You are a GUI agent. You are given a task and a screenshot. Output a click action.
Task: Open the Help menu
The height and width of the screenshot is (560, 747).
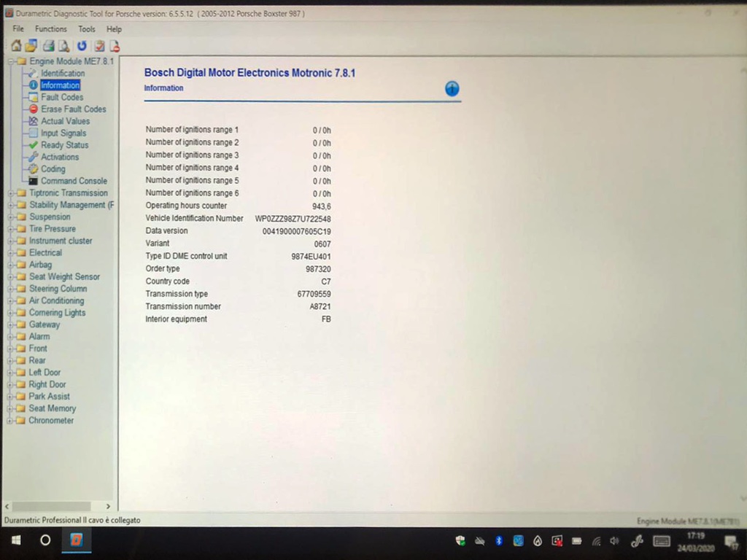tap(114, 28)
